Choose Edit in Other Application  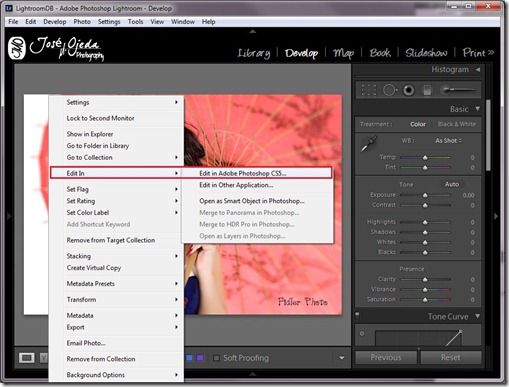point(257,185)
